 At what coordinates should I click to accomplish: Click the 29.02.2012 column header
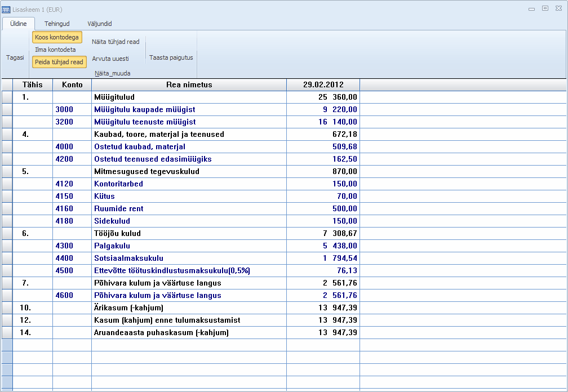(x=323, y=84)
